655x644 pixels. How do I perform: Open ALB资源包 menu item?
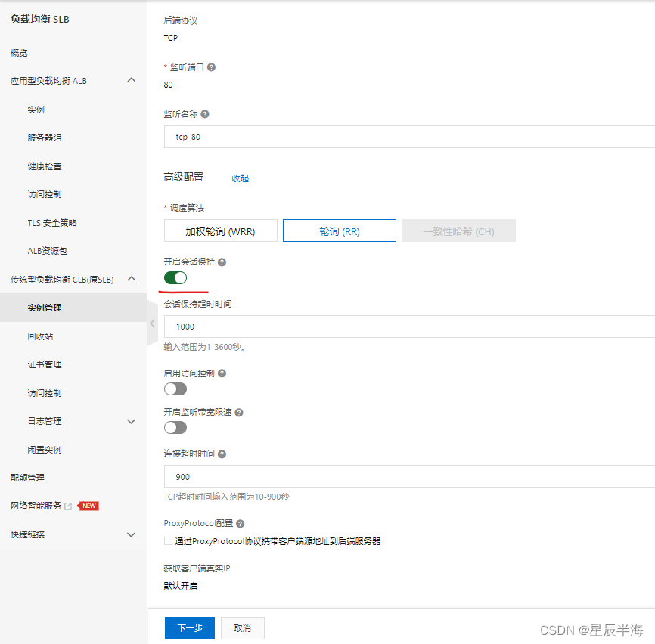48,251
